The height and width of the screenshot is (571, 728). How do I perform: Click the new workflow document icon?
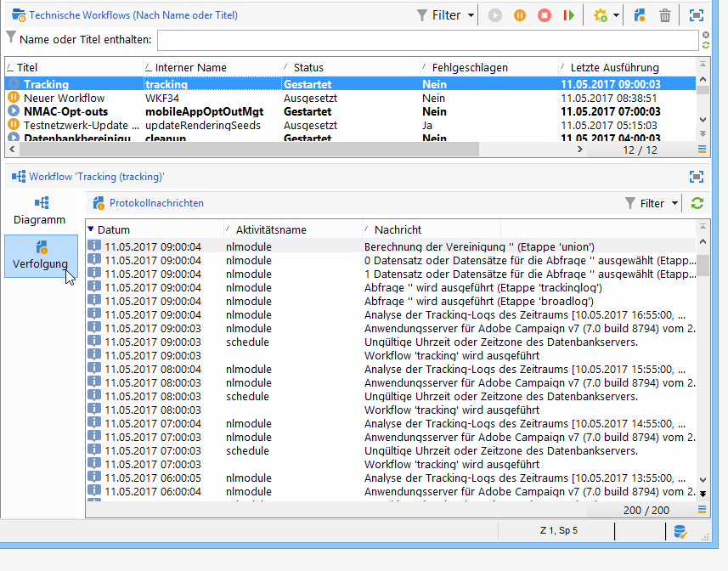(x=641, y=15)
